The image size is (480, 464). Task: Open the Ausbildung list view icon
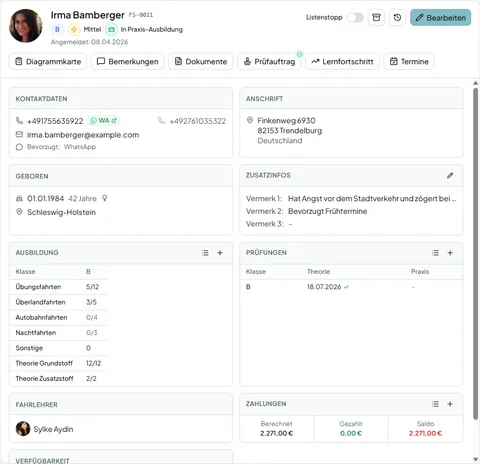coord(205,253)
